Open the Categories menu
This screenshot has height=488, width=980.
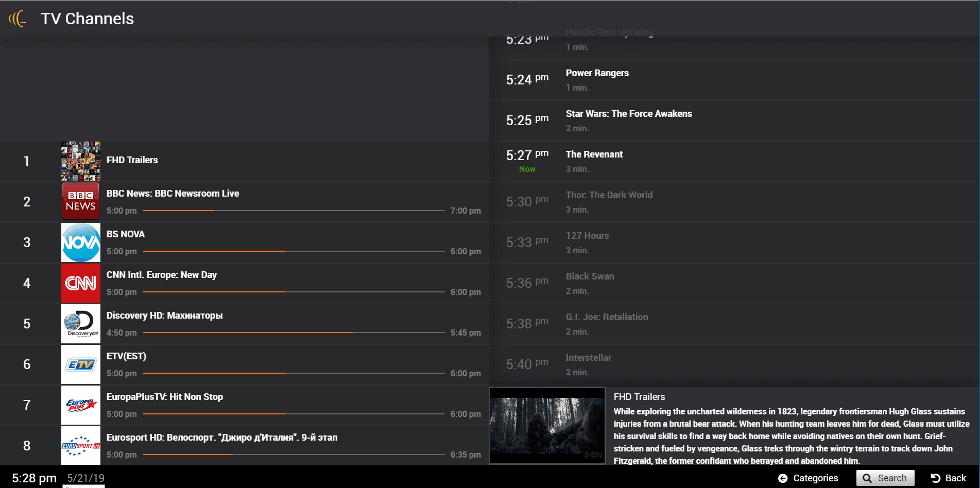click(x=808, y=478)
